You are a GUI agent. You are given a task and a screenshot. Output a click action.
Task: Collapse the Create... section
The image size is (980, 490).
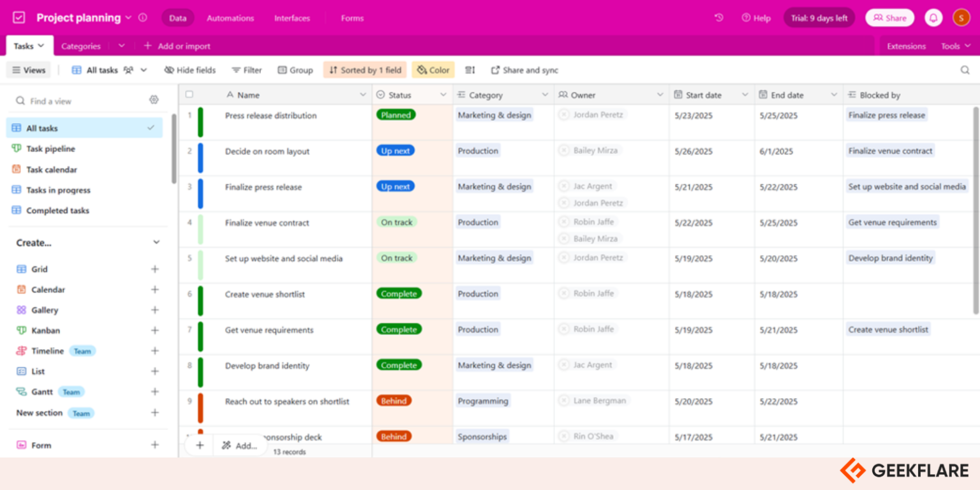156,242
